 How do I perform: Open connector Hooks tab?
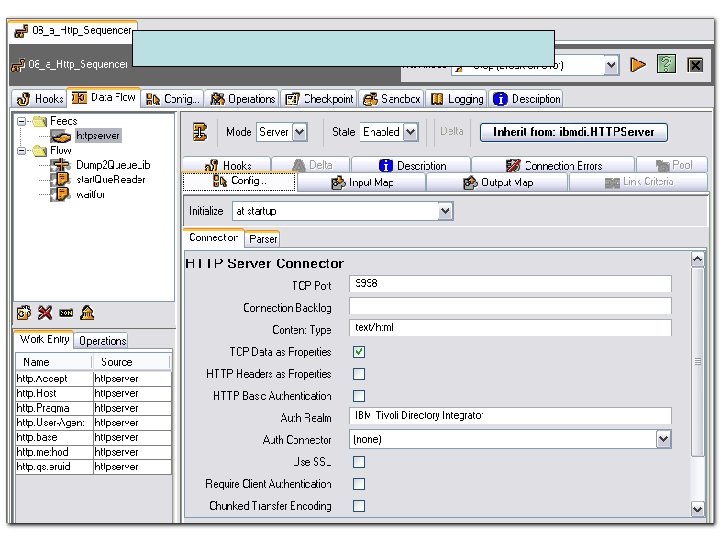(x=227, y=165)
